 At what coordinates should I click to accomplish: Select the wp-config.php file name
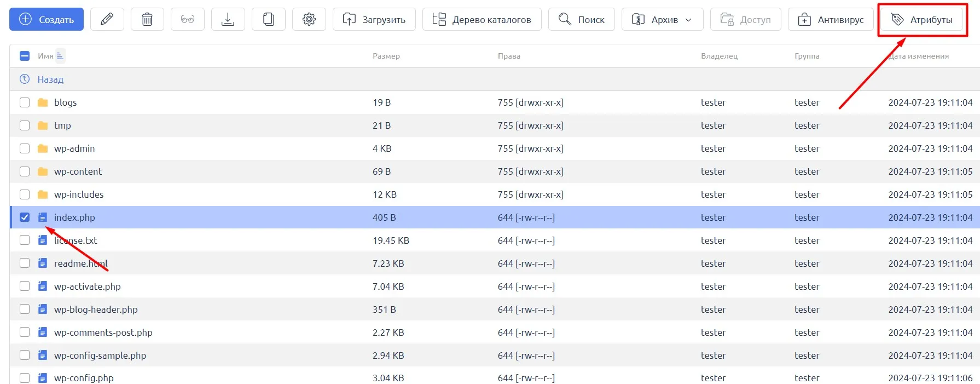84,378
